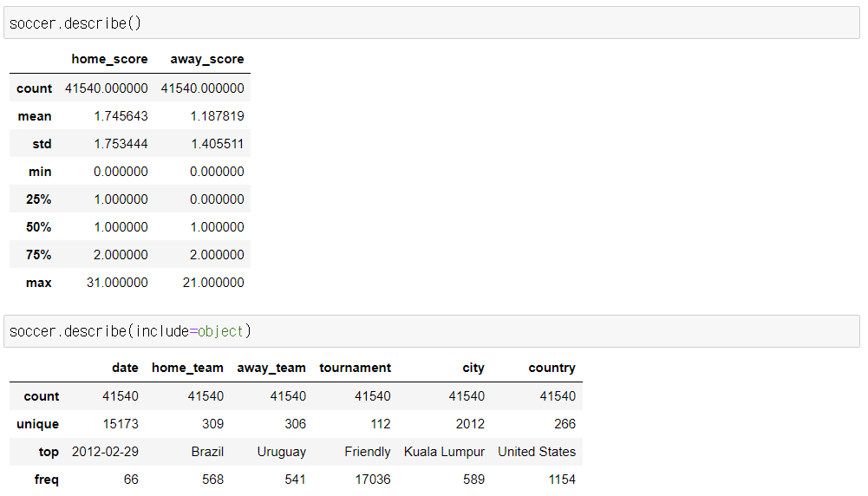Select the home_team column header
The image size is (868, 496).
pos(187,368)
